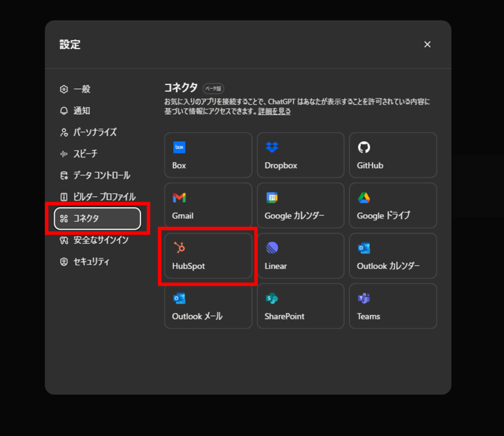
Task: Click the Gmail envelope icon
Action: (x=179, y=198)
